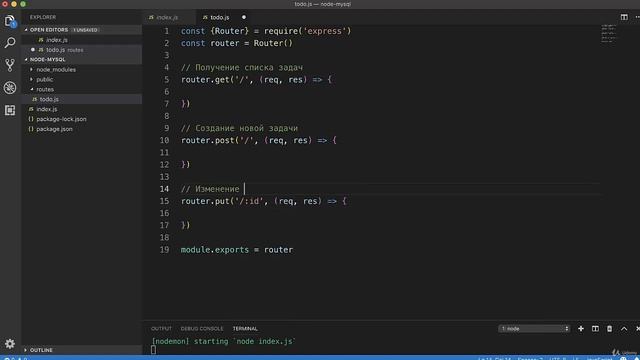
Task: Click the minimap code overview
Action: 608,33
